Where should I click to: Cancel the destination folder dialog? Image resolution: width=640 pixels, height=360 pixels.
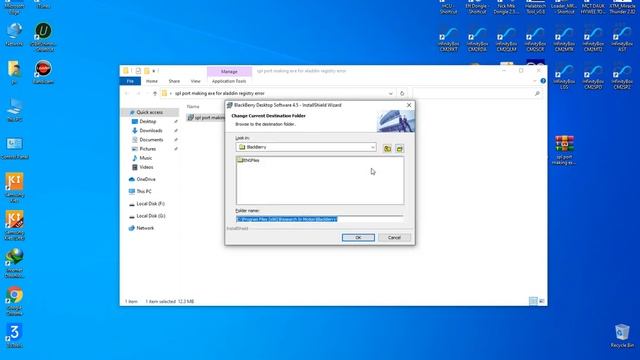[x=394, y=238]
